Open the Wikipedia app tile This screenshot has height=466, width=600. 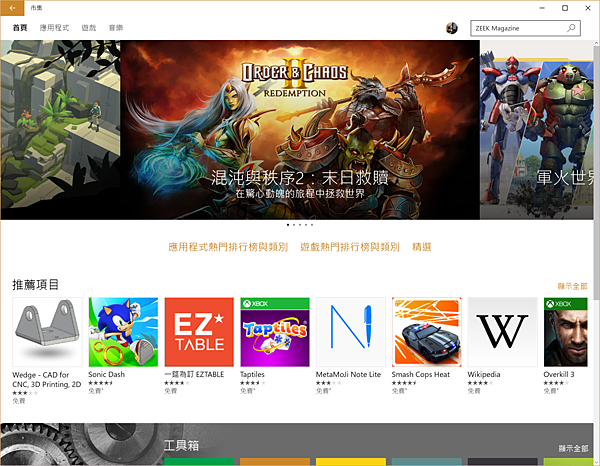pyautogui.click(x=502, y=332)
